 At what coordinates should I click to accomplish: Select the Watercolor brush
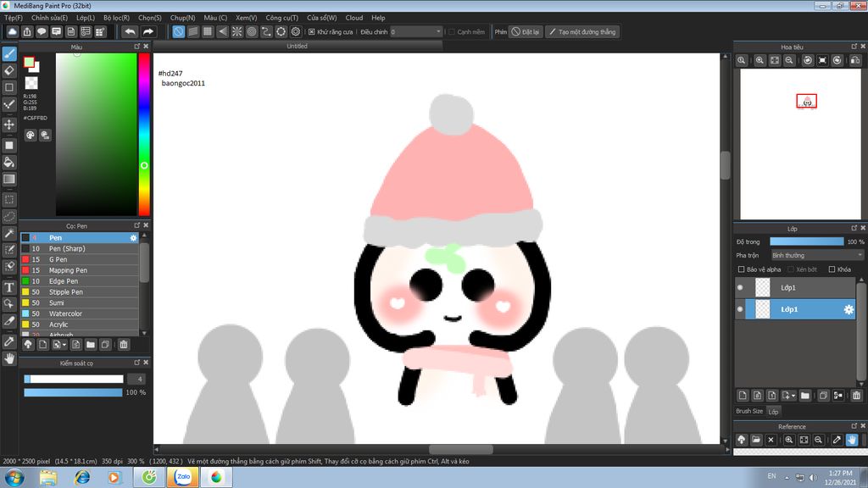point(80,313)
